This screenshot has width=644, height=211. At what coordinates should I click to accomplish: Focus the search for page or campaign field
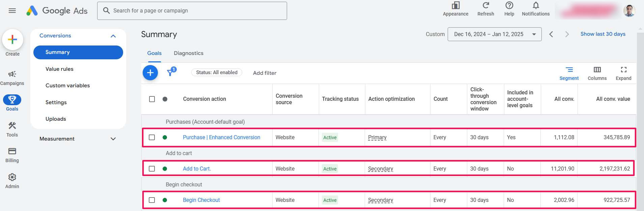pyautogui.click(x=192, y=11)
